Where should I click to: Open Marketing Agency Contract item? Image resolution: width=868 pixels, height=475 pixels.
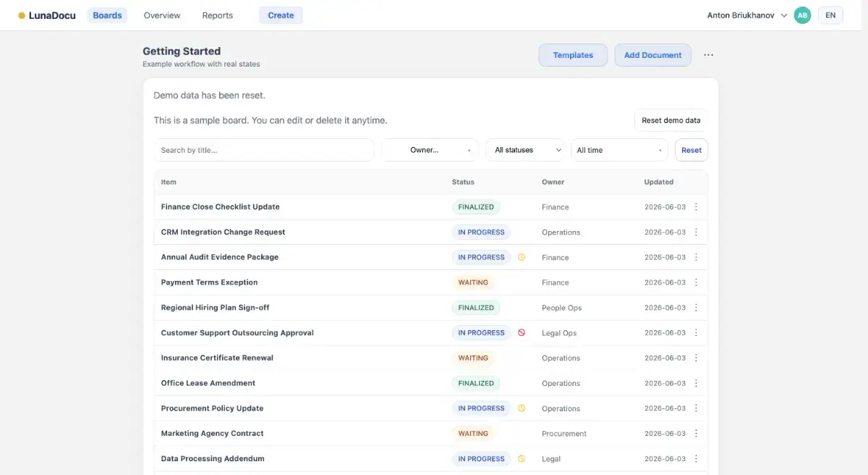[x=212, y=434]
